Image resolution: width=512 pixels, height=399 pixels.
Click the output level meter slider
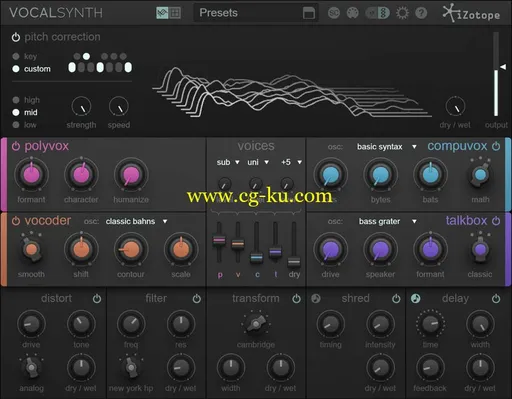point(502,67)
